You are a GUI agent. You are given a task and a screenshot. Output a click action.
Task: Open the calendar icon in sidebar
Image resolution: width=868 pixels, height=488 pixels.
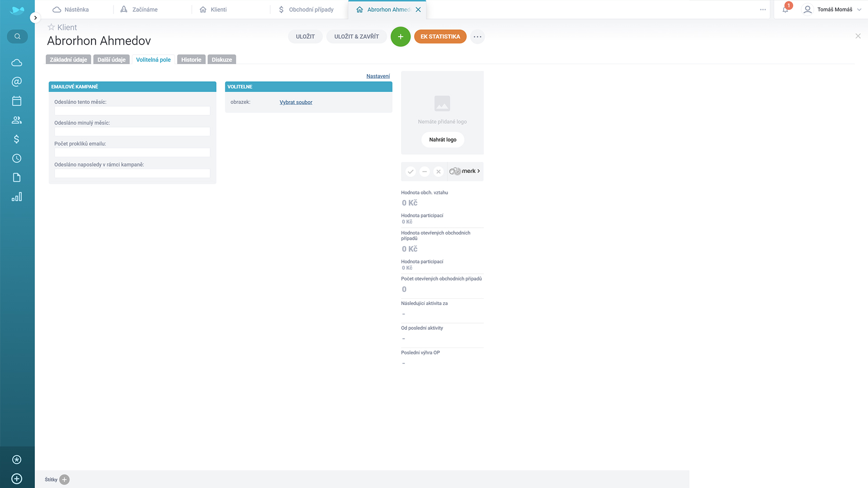pos(17,101)
